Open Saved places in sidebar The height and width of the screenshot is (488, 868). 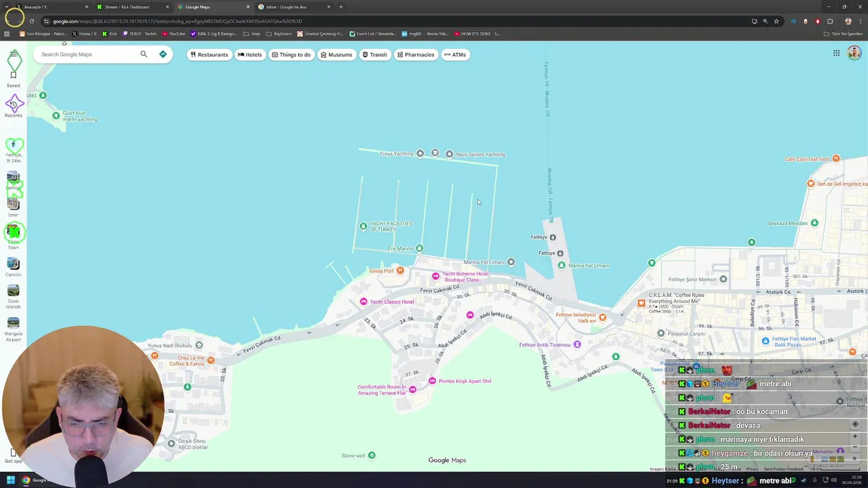pos(13,79)
